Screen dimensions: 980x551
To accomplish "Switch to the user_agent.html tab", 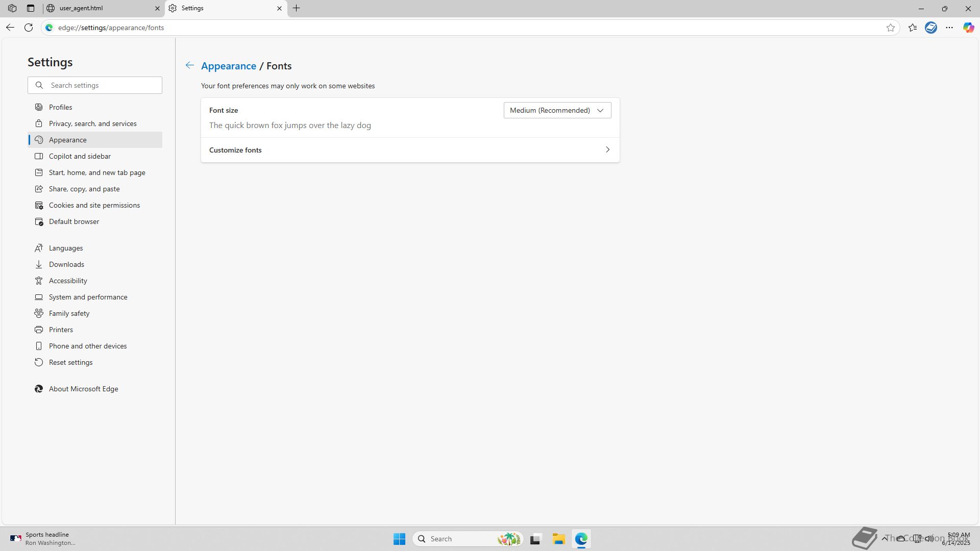I will [100, 8].
